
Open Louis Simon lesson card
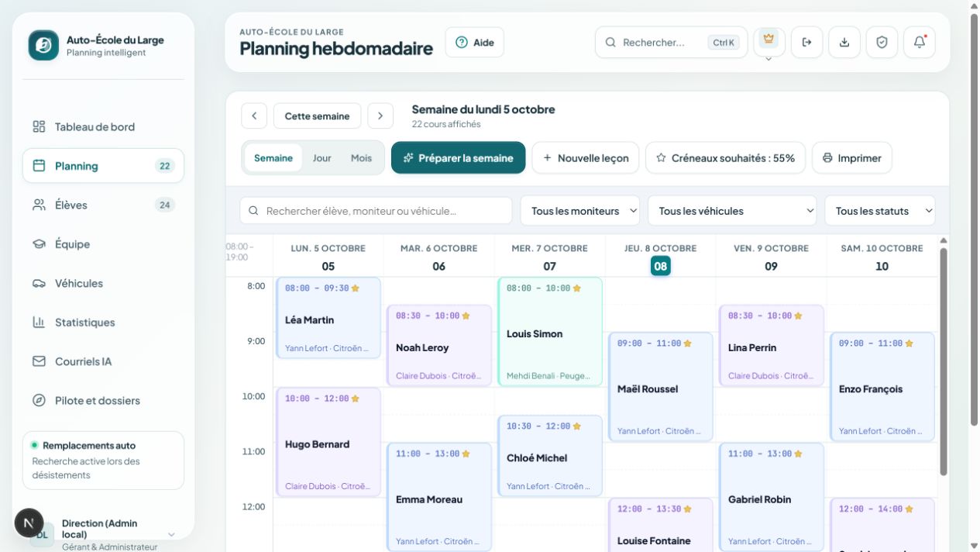(x=550, y=332)
